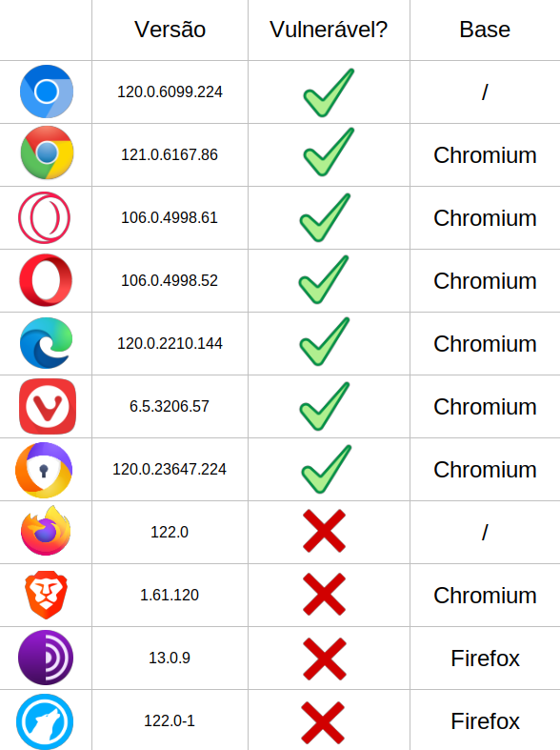Click the green checkmark for version 120.0.6099.224
560x750 pixels.
pos(329,92)
